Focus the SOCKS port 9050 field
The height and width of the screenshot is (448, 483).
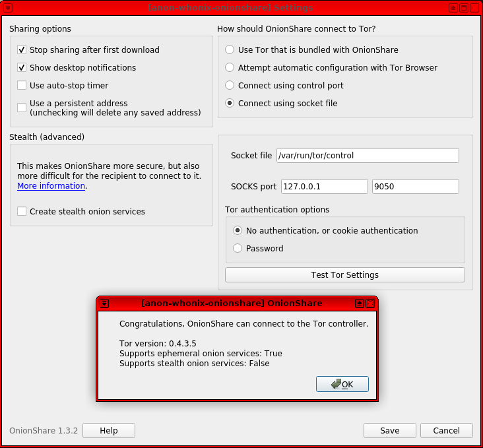(415, 187)
